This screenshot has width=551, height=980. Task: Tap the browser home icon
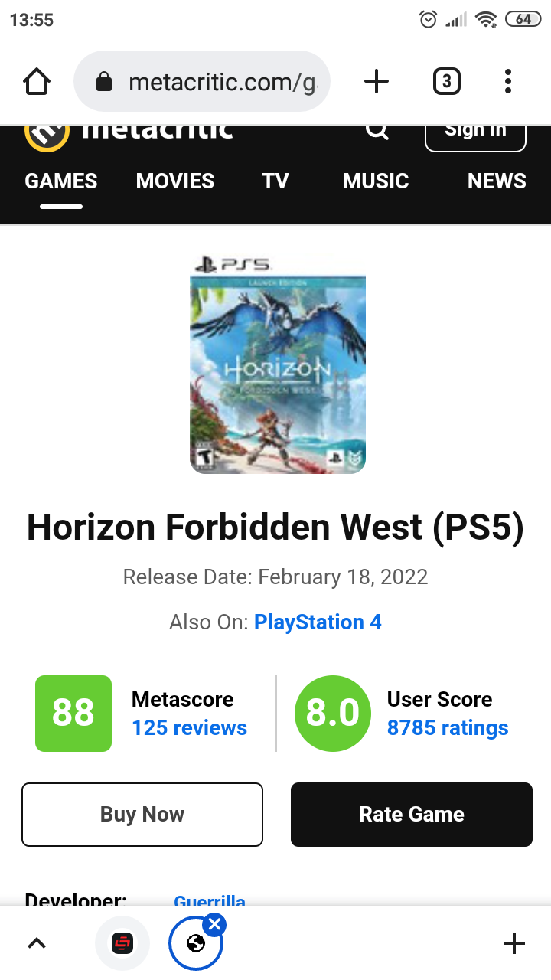tap(37, 81)
